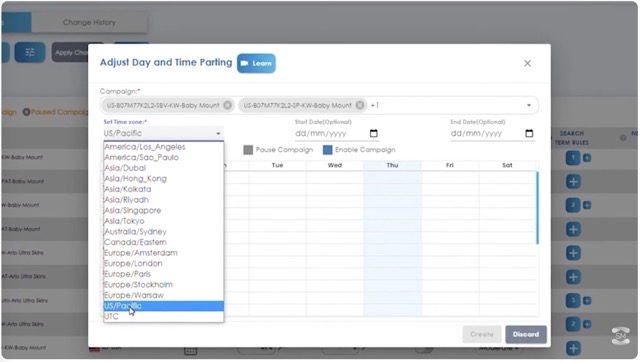Click the schedule grid vertical scrollbar
This screenshot has width=640, height=362.
coord(537,208)
